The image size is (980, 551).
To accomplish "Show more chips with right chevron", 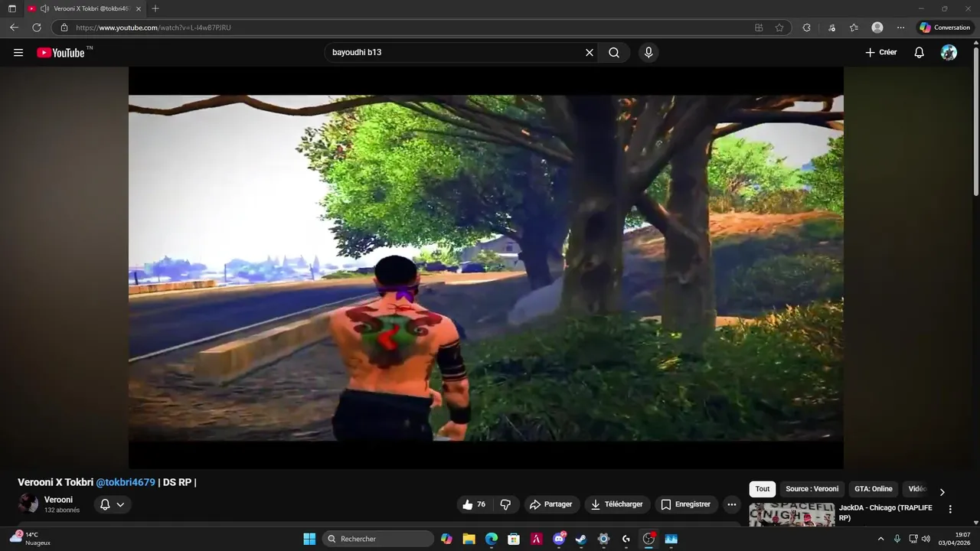I will click(942, 491).
